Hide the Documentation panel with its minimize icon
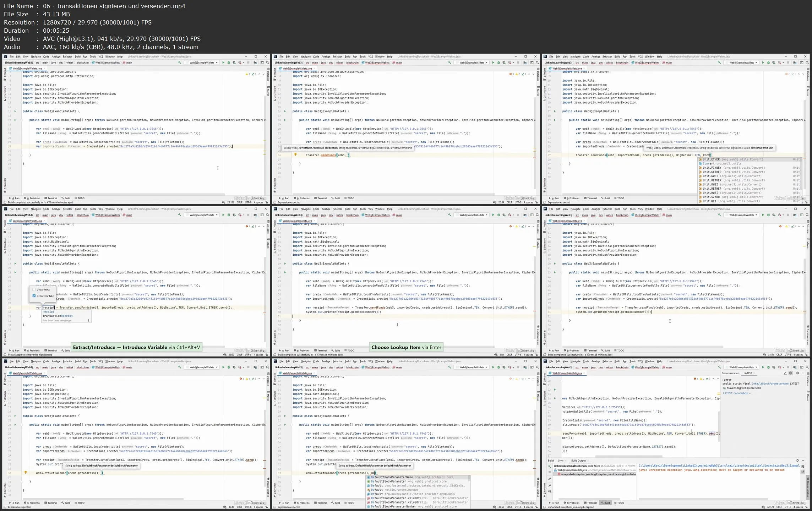 tap(803, 373)
